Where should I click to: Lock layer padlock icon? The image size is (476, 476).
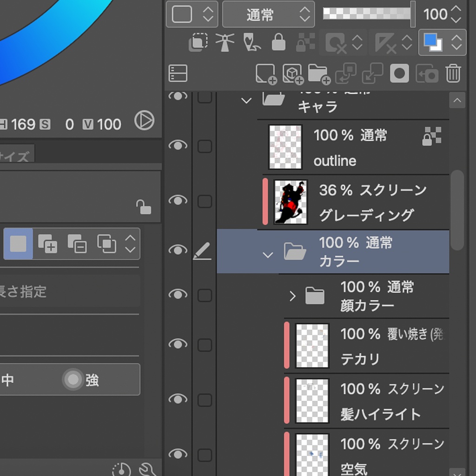click(278, 42)
